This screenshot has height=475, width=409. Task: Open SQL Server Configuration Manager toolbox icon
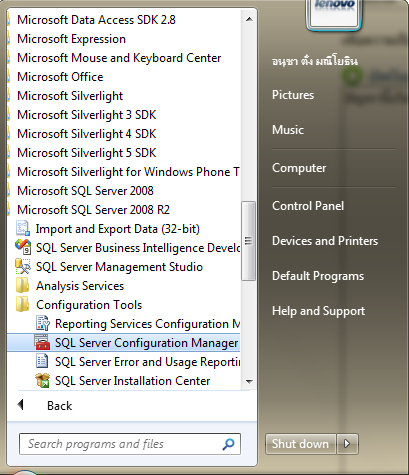point(42,342)
